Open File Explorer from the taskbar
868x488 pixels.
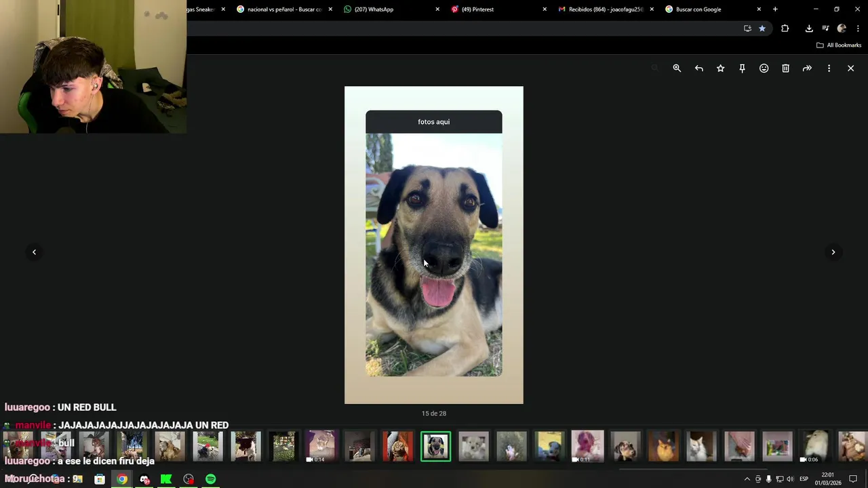[x=77, y=479]
